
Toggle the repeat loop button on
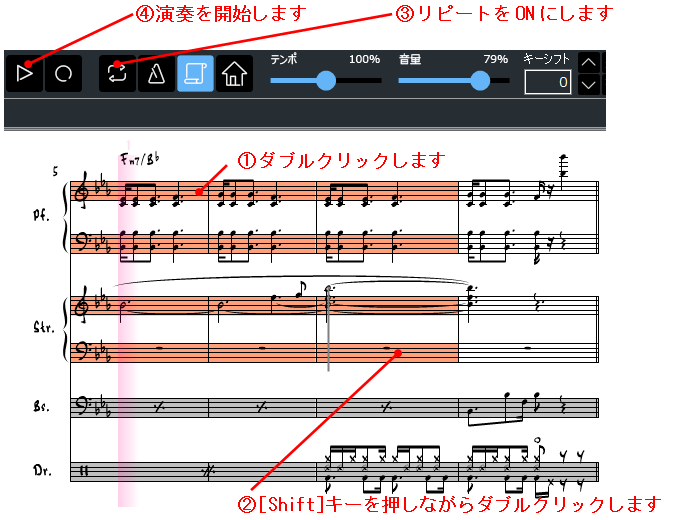(x=117, y=73)
